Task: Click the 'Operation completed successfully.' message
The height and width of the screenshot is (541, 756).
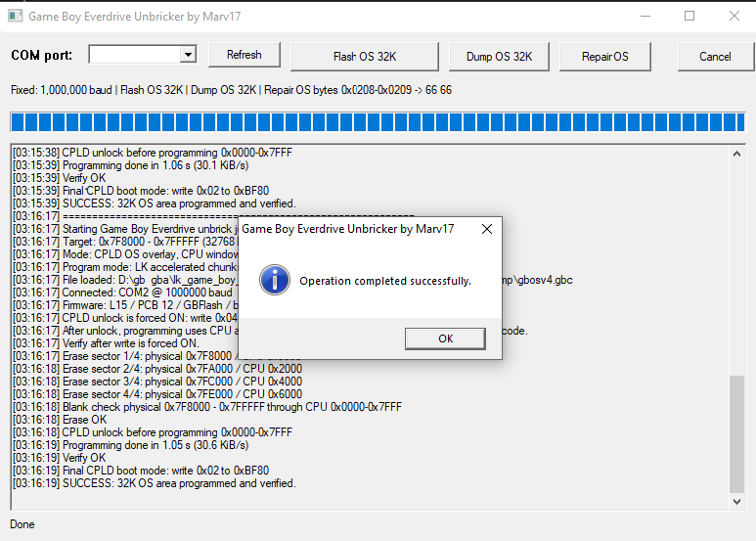Action: [385, 281]
